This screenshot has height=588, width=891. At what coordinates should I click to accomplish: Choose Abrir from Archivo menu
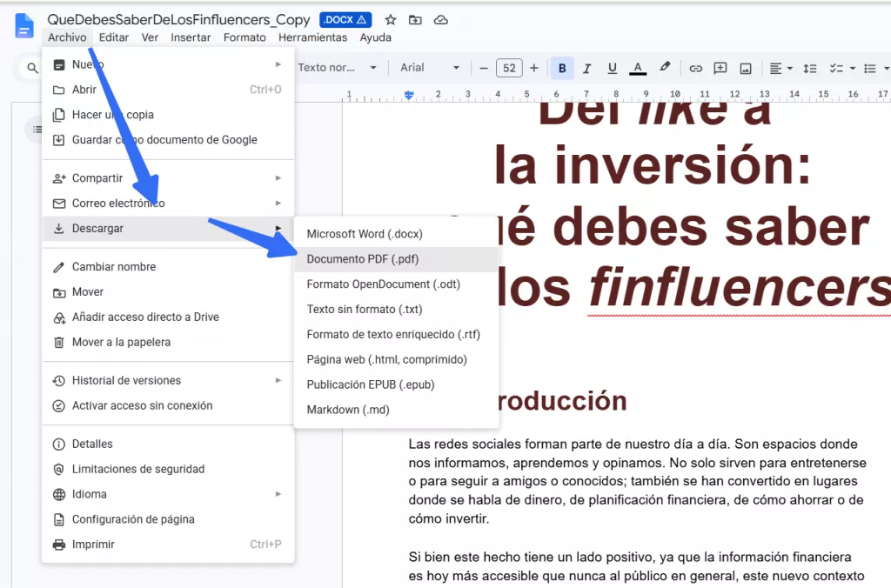pos(168,90)
